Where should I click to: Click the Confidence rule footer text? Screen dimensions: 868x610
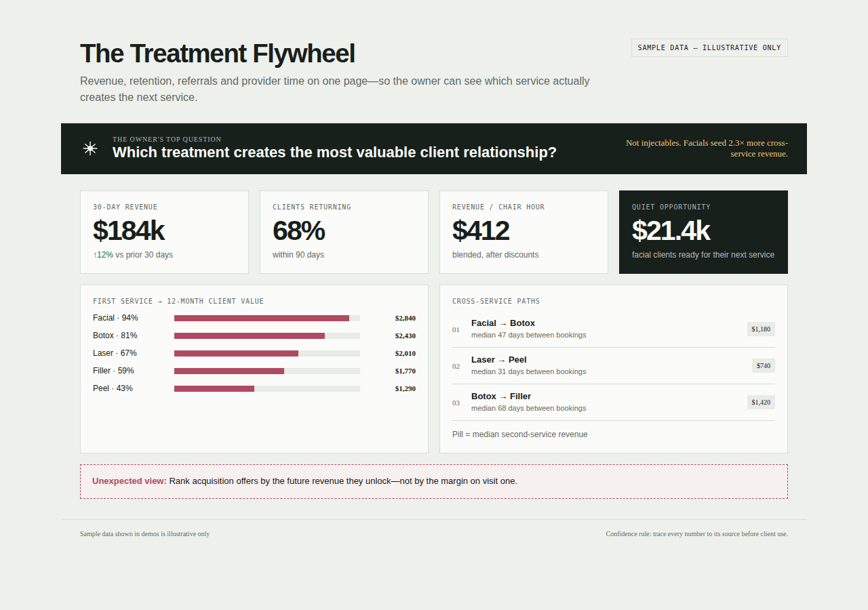tap(697, 534)
